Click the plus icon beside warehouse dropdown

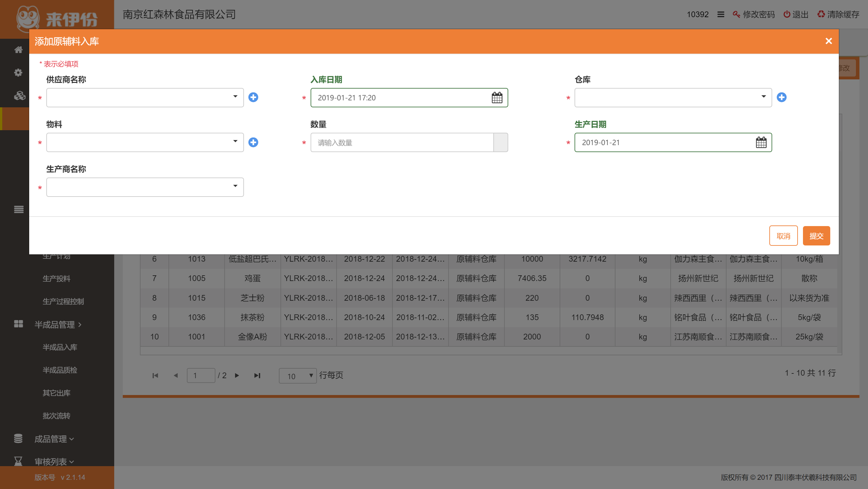pos(781,97)
